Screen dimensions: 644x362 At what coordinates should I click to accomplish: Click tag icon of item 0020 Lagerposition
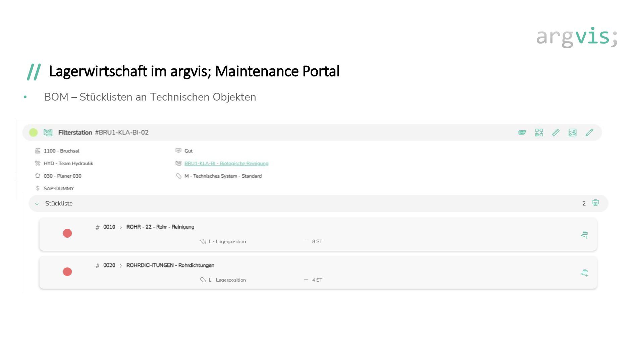click(x=203, y=280)
